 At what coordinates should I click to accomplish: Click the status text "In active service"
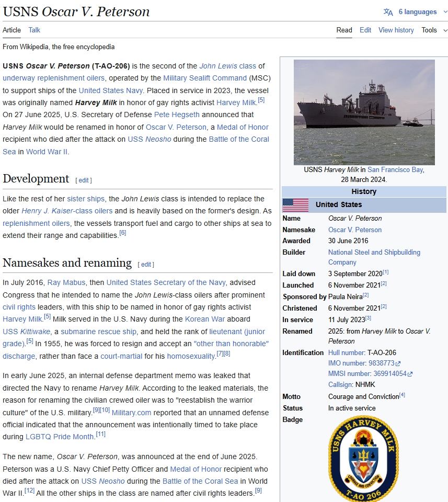click(352, 408)
